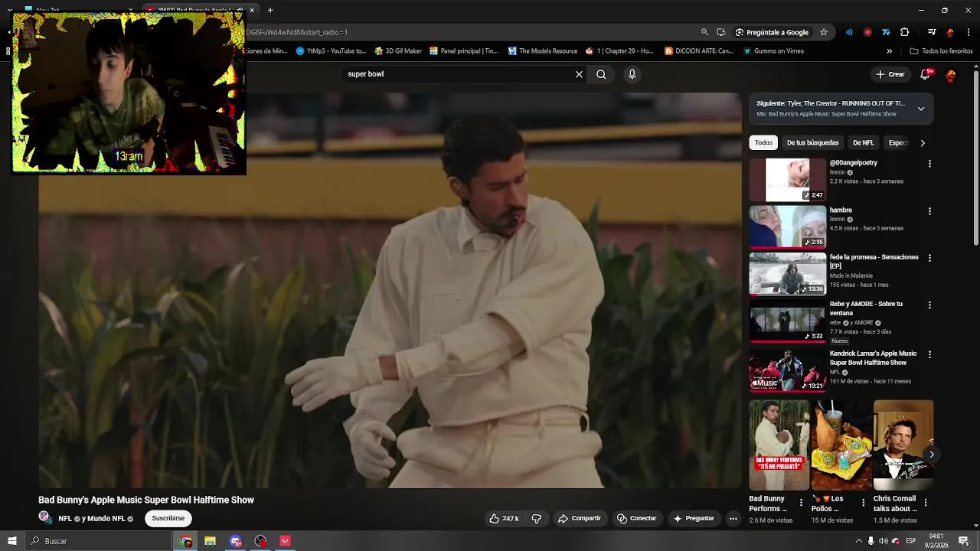Open the YouTube account avatar menu
980x551 pixels.
coord(950,74)
